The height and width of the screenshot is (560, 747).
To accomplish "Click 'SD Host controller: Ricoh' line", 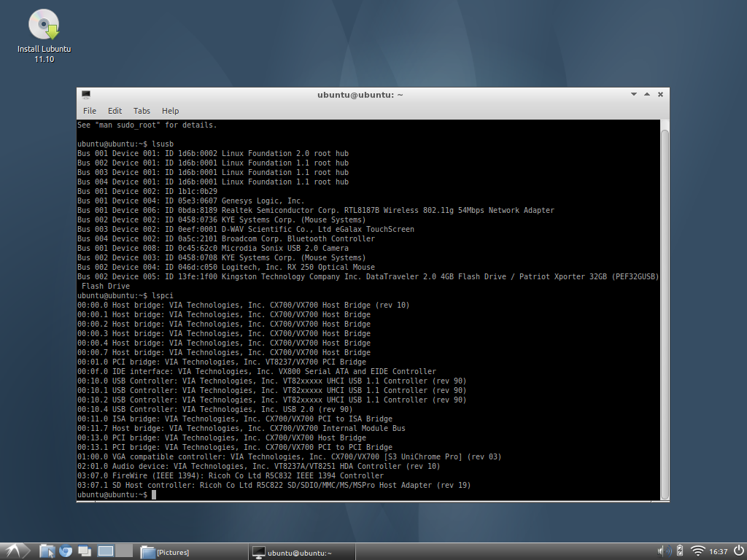I will pyautogui.click(x=274, y=485).
